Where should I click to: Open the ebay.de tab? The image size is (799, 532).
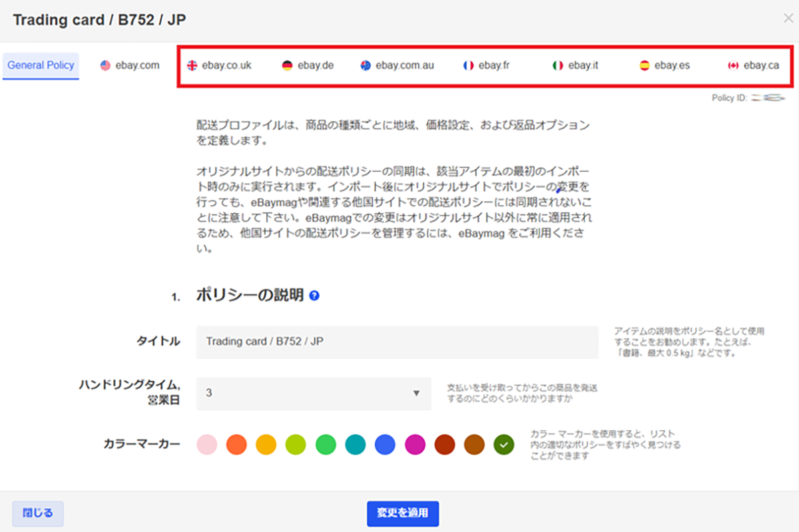pyautogui.click(x=308, y=65)
